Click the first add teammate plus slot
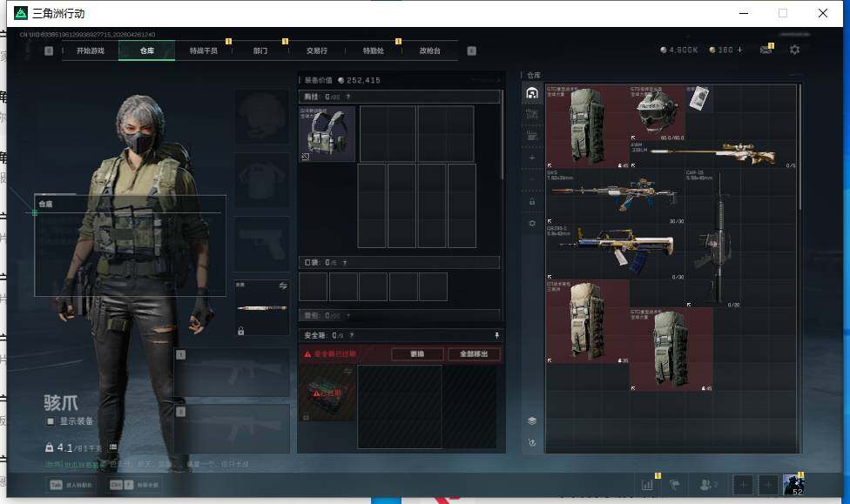Image resolution: width=850 pixels, height=504 pixels. click(x=743, y=485)
